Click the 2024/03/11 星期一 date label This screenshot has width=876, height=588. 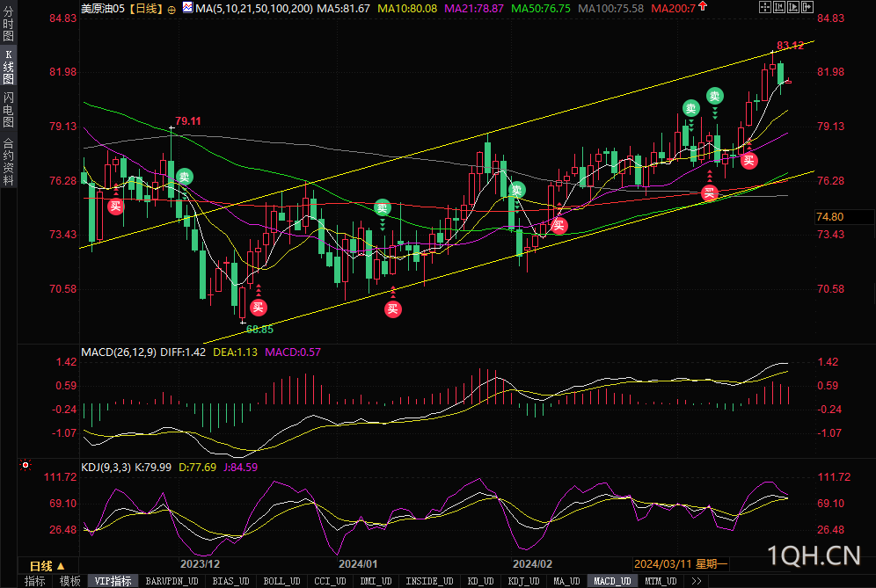coord(681,564)
